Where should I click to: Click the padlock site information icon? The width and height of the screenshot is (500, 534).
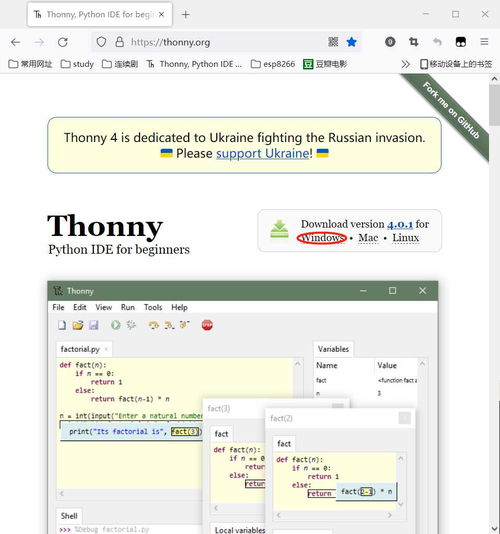click(120, 42)
